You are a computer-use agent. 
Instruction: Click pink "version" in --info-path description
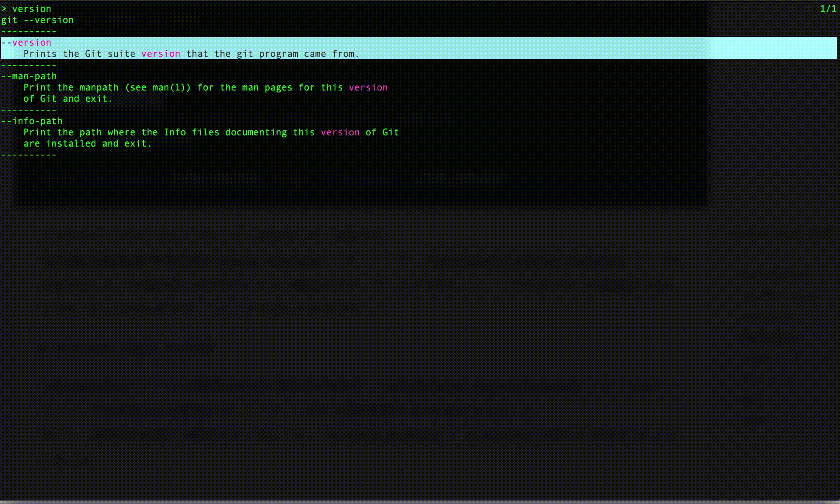tap(340, 132)
